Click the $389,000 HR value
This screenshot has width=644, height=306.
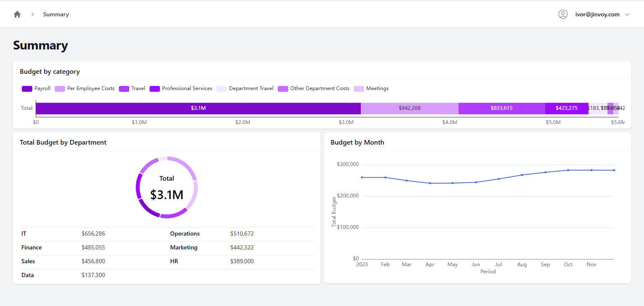(x=242, y=261)
